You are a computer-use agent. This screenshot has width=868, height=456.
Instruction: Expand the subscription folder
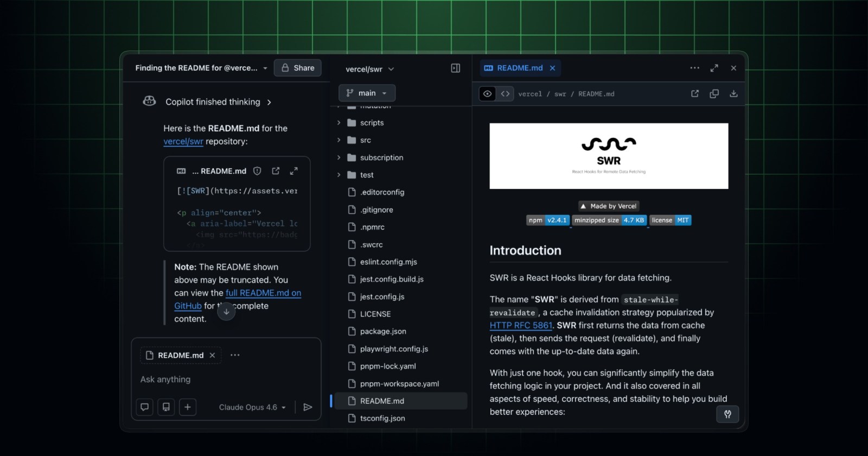click(x=339, y=157)
